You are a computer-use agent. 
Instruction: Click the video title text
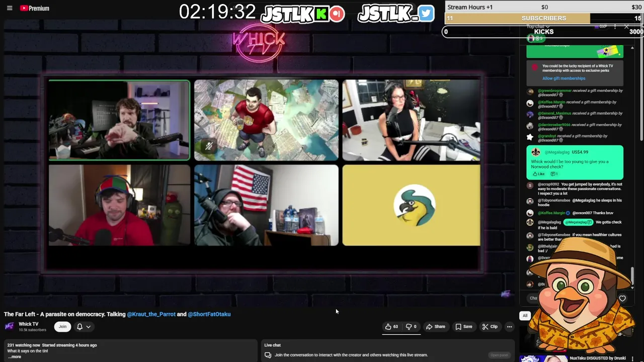coord(117,314)
